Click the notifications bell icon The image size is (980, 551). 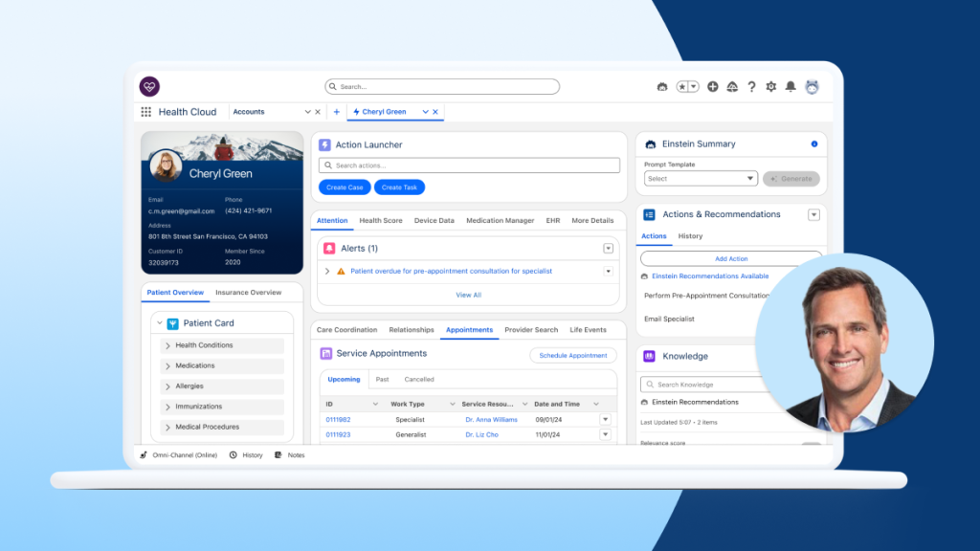791,86
